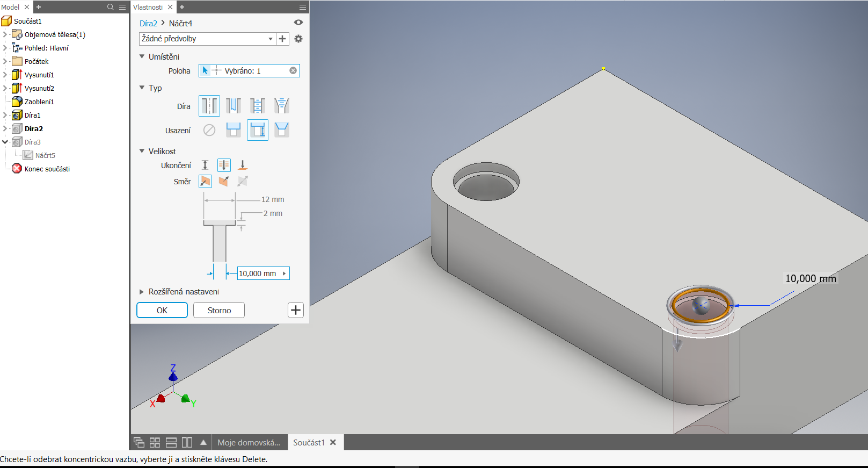868x468 pixels.
Task: Choose no seat option (Usazení none)
Action: click(209, 130)
